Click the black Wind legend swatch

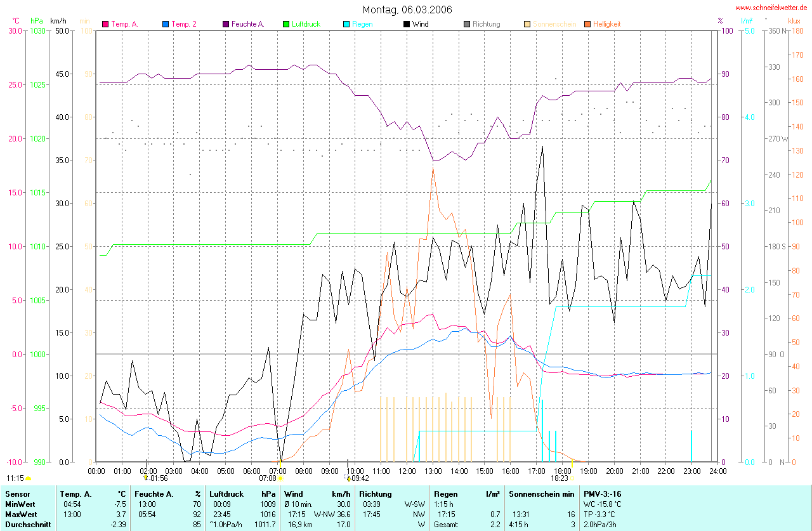(x=407, y=24)
